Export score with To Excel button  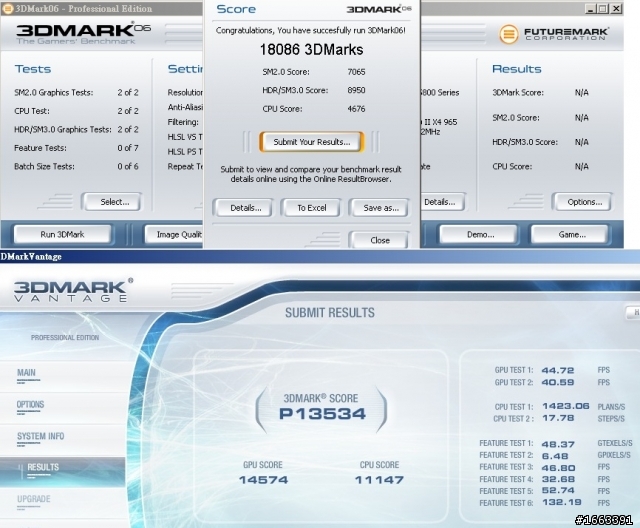311,208
